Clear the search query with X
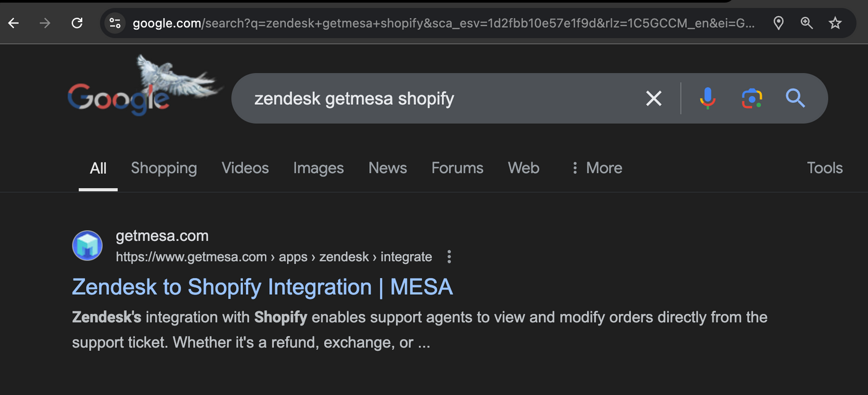 [653, 98]
